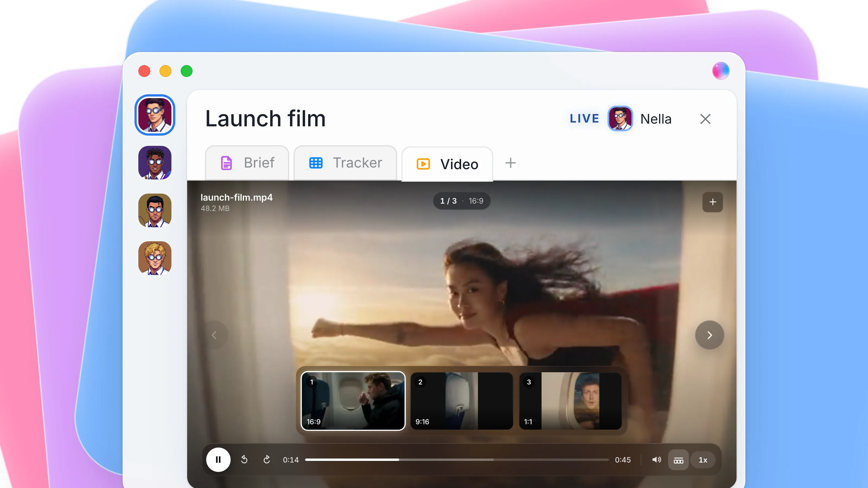Click the launch-film.mp4 file name
The width and height of the screenshot is (868, 488).
(237, 197)
